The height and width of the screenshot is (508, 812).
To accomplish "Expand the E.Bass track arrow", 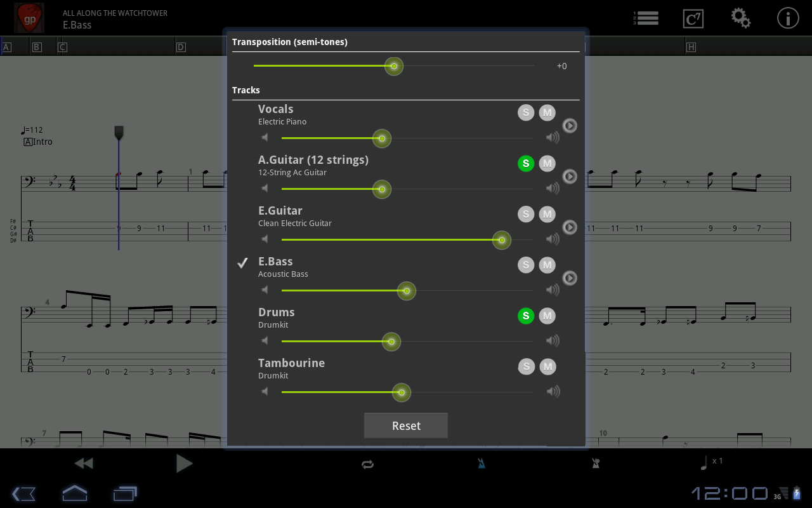I will tap(570, 278).
